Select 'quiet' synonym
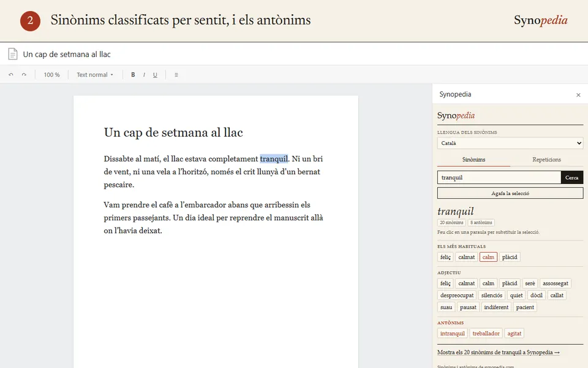588x368 pixels. click(516, 295)
